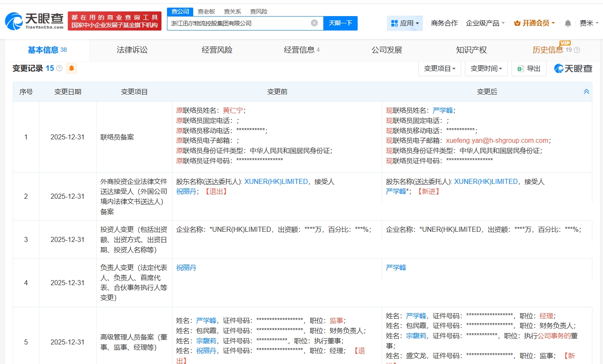
Task: Open the 黄仁宁 person link
Action: point(233,111)
